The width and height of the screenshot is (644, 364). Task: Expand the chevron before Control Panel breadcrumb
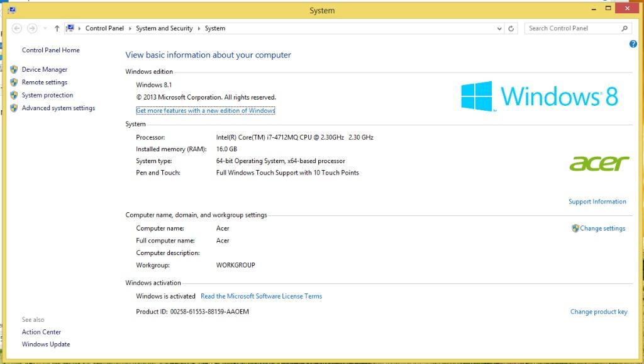coord(79,28)
